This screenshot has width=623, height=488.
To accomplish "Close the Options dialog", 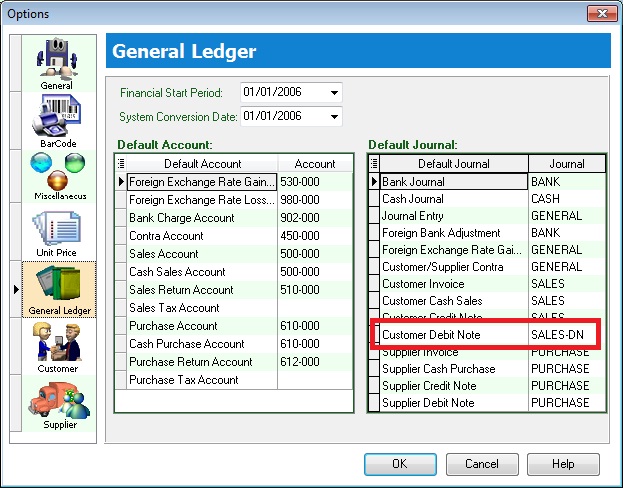I will click(602, 14).
